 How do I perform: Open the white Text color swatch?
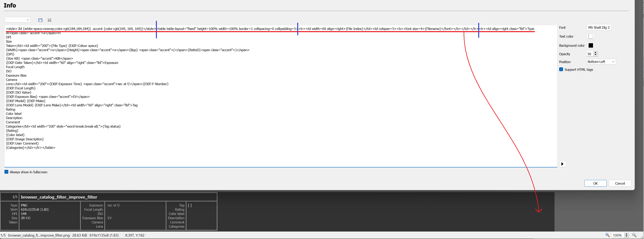[591, 36]
